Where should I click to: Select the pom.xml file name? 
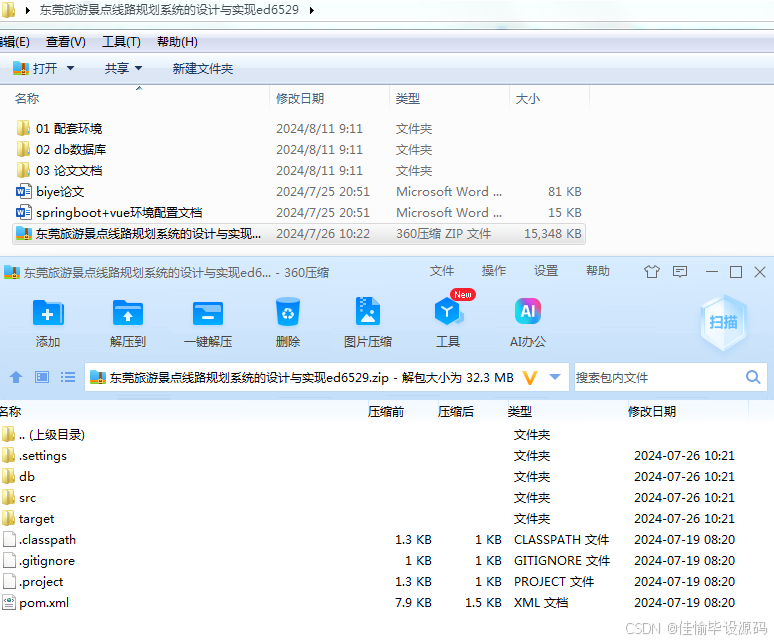44,603
